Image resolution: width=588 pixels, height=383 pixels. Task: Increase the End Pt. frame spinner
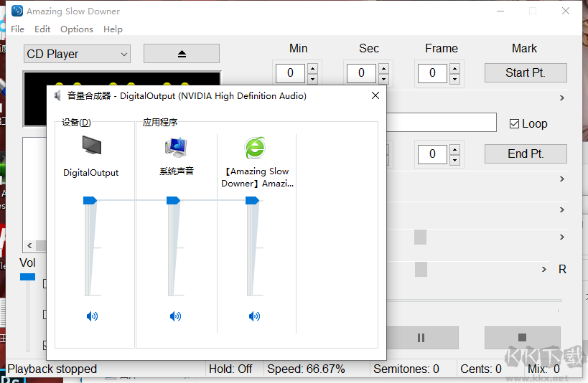click(x=455, y=150)
